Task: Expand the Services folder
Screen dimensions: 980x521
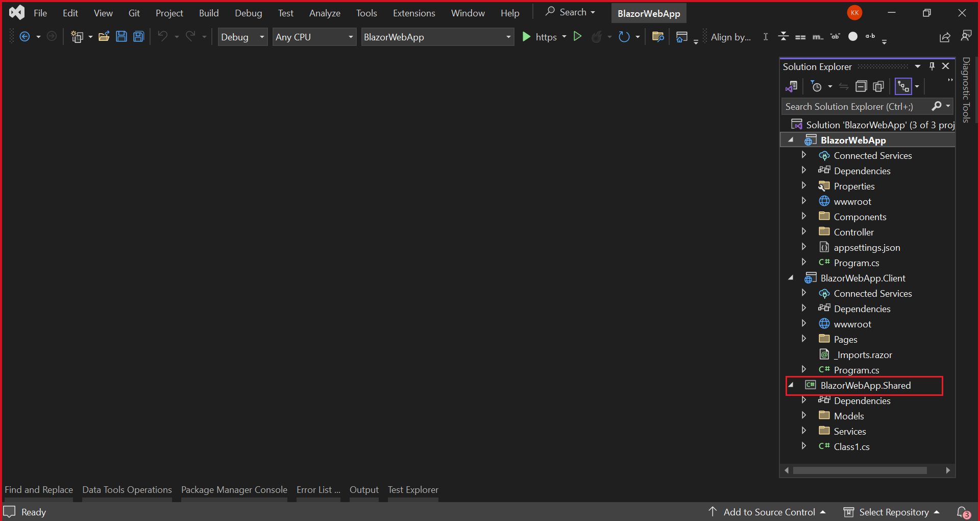Action: [804, 431]
